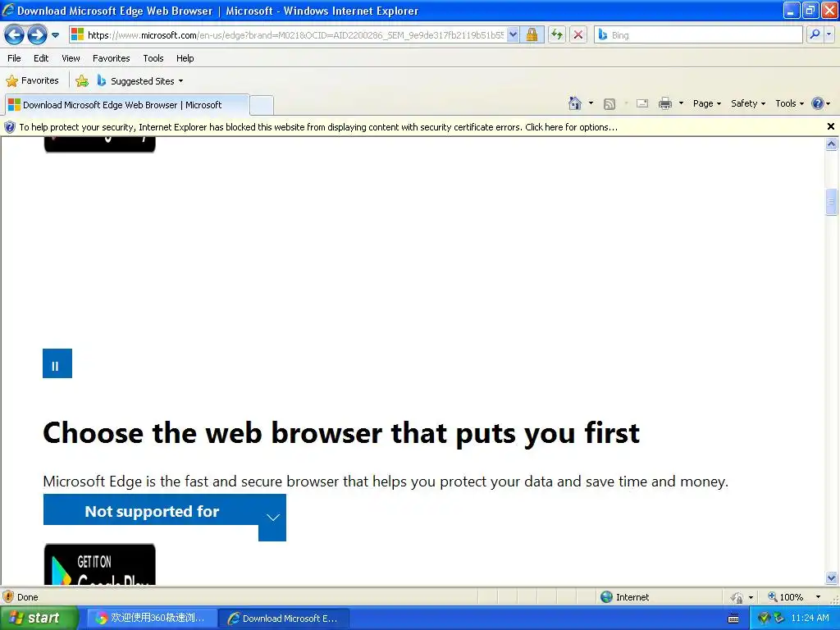Click the security information bar message

coord(318,127)
